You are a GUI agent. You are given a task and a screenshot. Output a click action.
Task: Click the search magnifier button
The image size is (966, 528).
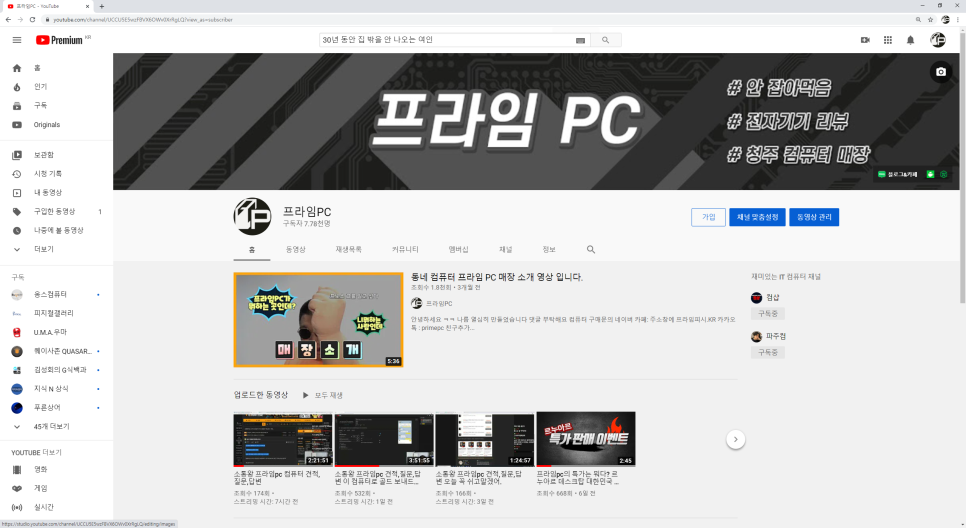coord(606,40)
